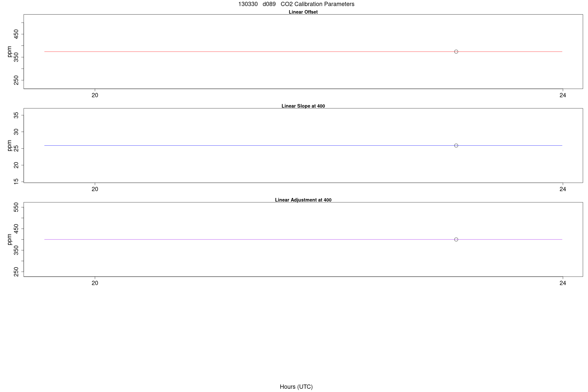Click y-axis value 350 in Linear Offset plot

[x=16, y=57]
